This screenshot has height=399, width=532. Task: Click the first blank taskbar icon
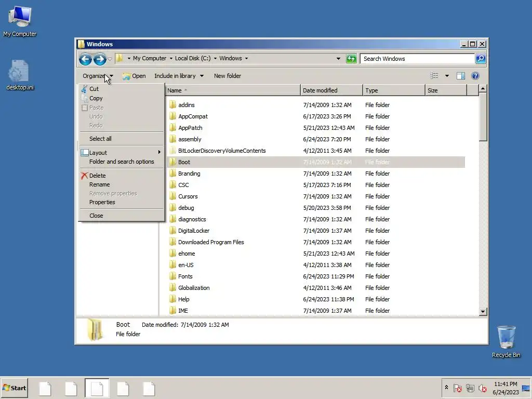point(45,389)
